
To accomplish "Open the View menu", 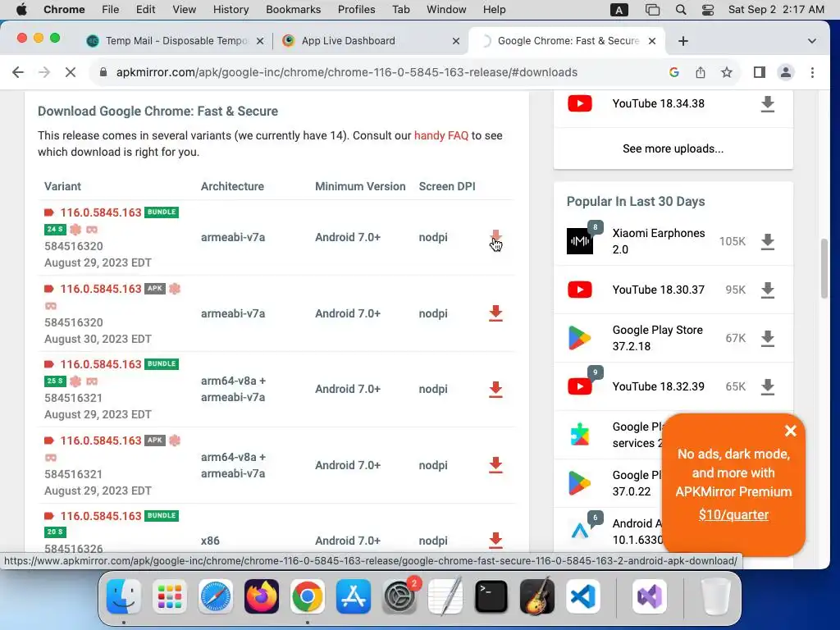I will (x=184, y=10).
